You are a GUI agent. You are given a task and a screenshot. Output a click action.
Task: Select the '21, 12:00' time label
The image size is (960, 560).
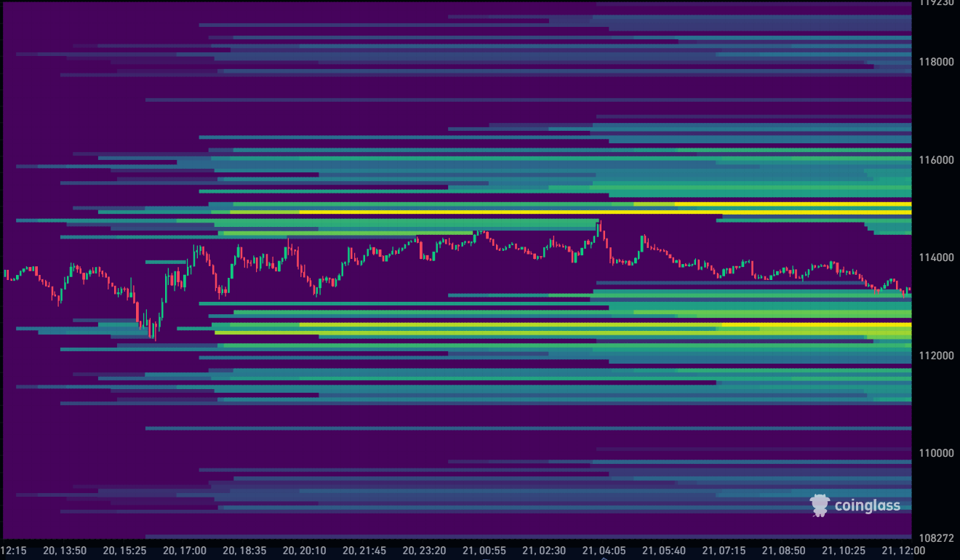903,551
